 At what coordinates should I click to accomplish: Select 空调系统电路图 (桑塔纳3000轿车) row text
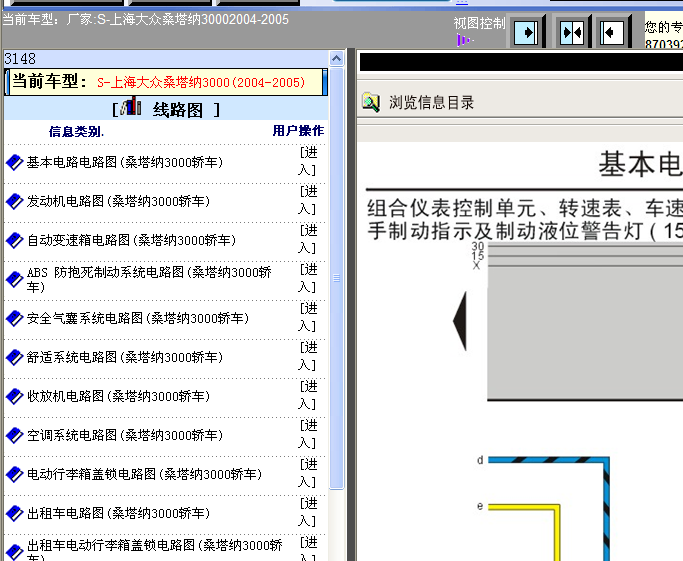[125, 435]
